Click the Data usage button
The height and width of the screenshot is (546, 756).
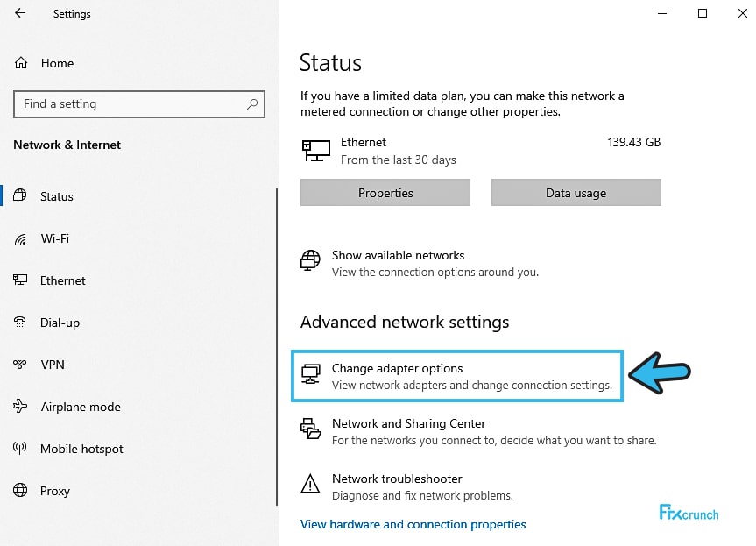[576, 193]
